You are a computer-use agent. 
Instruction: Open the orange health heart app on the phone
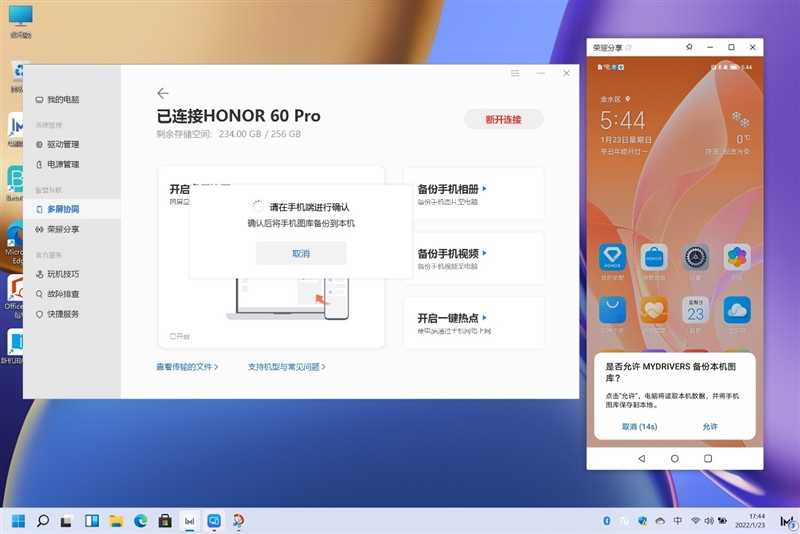pyautogui.click(x=654, y=310)
